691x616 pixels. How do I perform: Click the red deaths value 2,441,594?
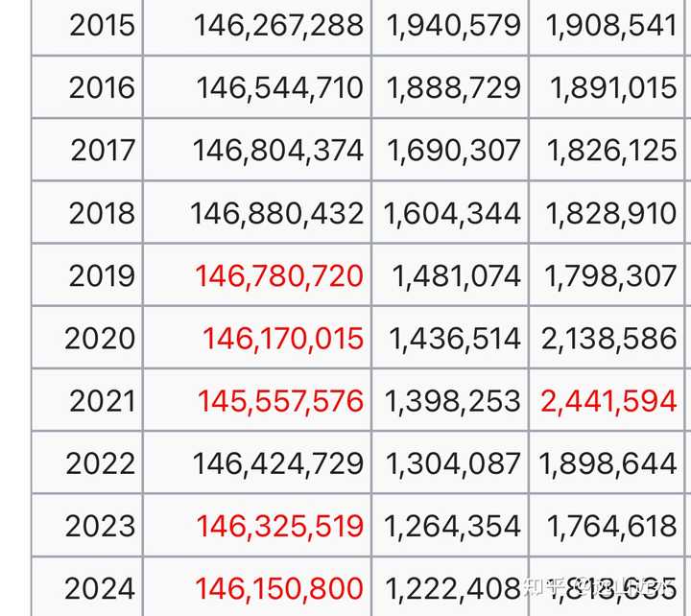pos(609,401)
